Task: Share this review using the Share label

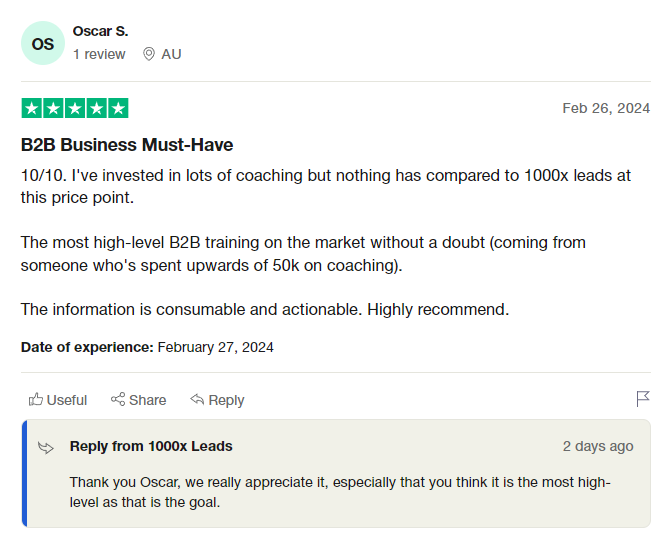Action: tap(148, 400)
